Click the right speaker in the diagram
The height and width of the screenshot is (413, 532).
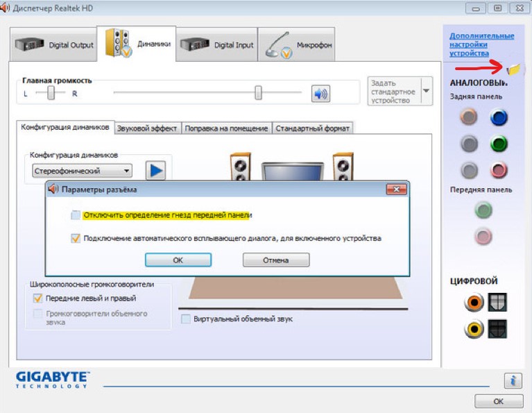point(343,167)
